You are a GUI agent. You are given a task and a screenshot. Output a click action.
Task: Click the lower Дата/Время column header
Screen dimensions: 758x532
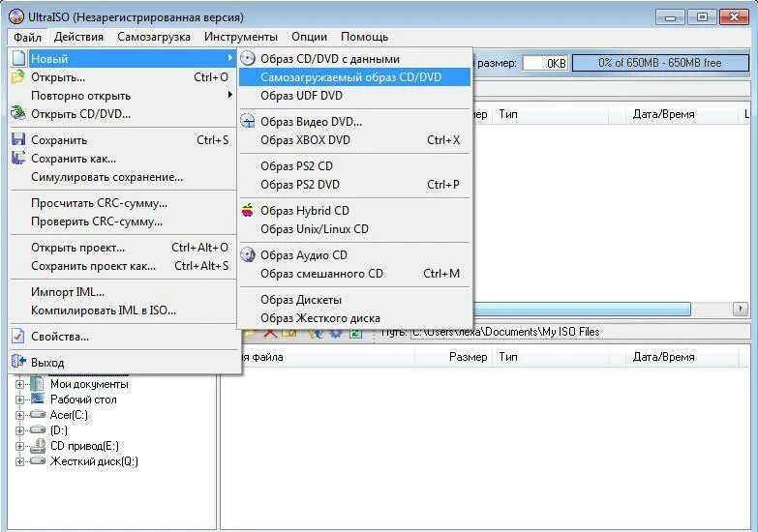click(x=682, y=357)
